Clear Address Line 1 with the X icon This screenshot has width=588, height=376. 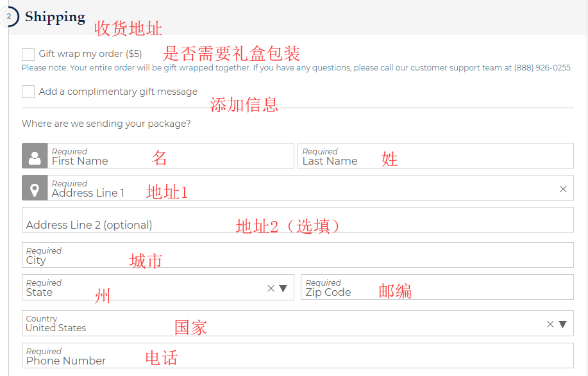point(563,189)
